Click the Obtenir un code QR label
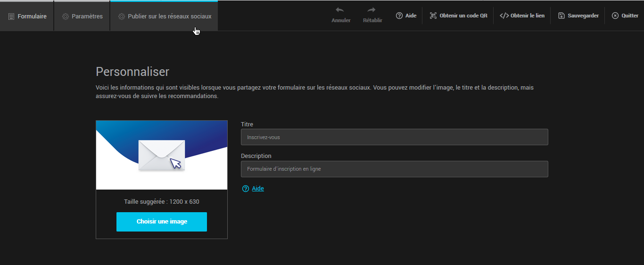 pos(463,16)
